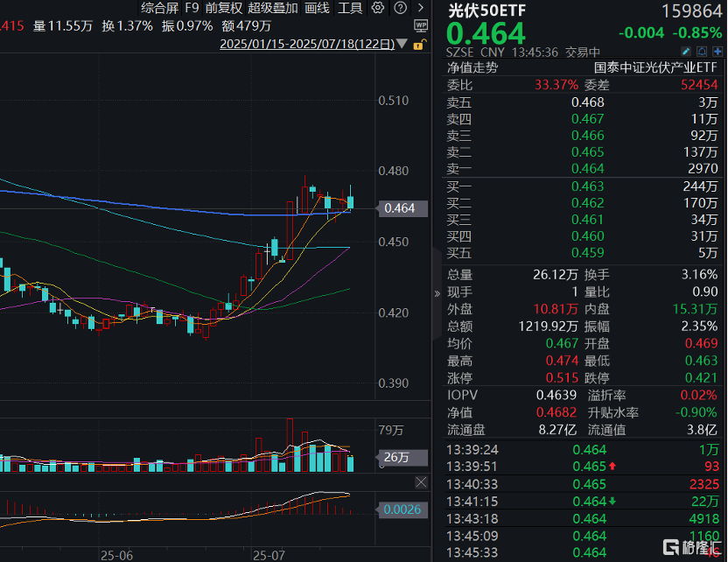Click the 净值走势 link

tap(472, 67)
